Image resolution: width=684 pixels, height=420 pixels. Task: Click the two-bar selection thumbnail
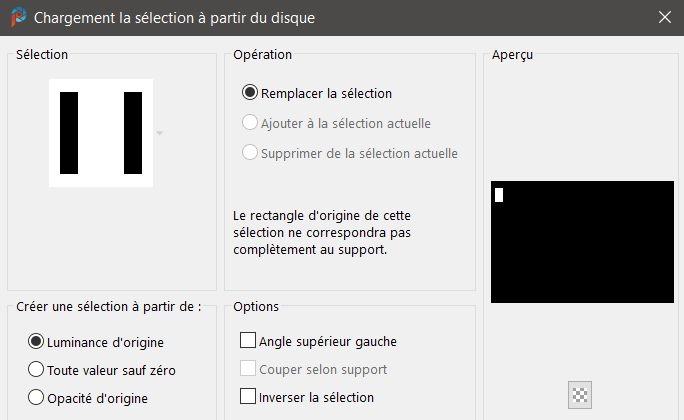(101, 133)
